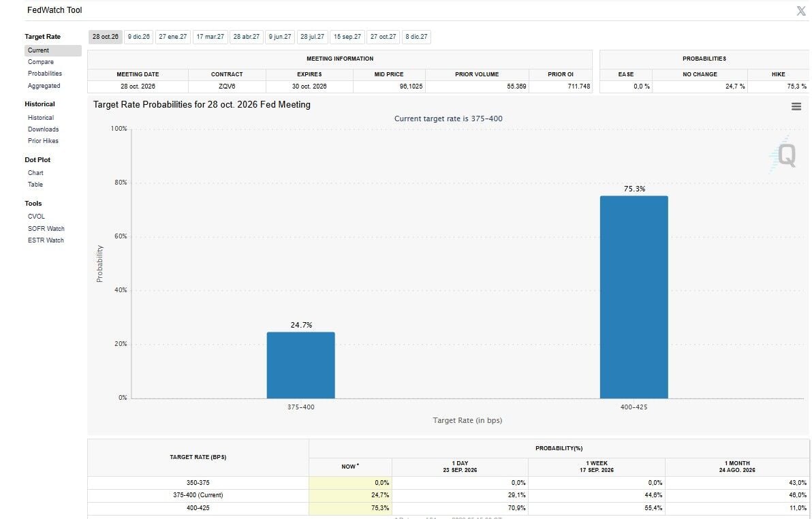Choose the 8 dic.27 meeting tab

pyautogui.click(x=416, y=37)
